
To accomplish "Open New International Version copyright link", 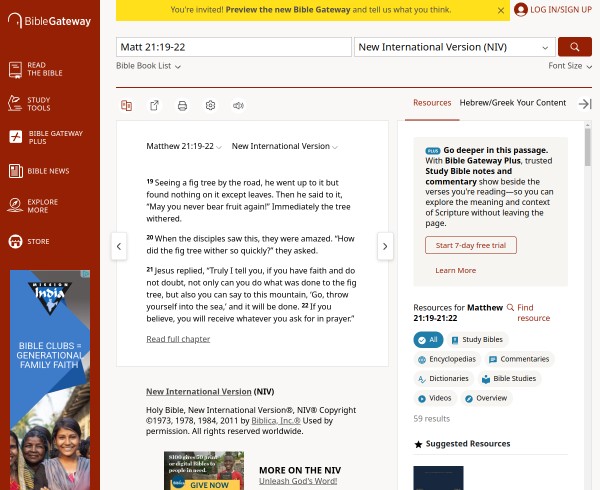I will 199,392.
